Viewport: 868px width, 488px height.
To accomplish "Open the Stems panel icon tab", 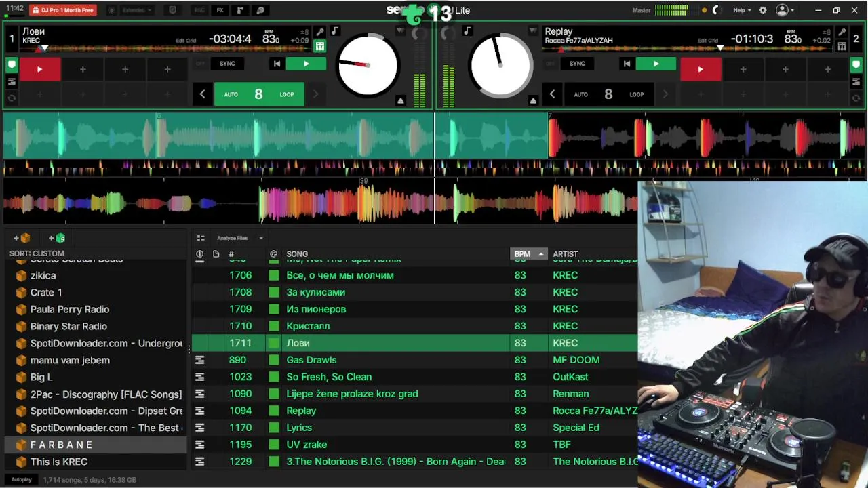I will click(x=260, y=10).
